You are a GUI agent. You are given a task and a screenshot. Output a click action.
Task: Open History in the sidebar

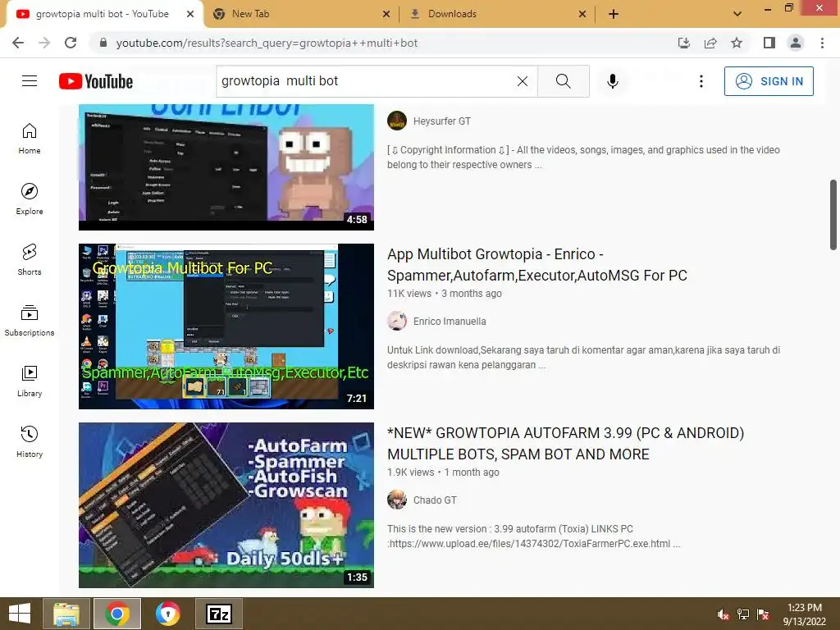(x=30, y=441)
